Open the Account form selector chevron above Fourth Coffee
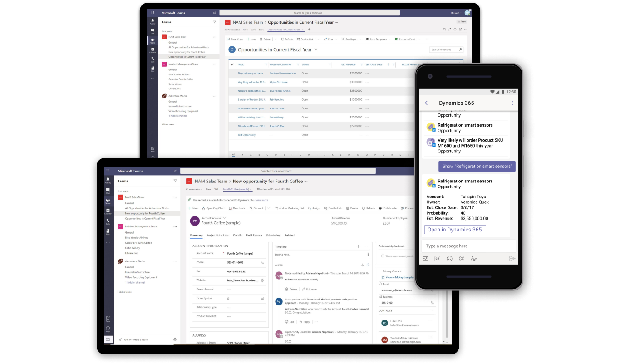620x364 pixels. (x=224, y=218)
